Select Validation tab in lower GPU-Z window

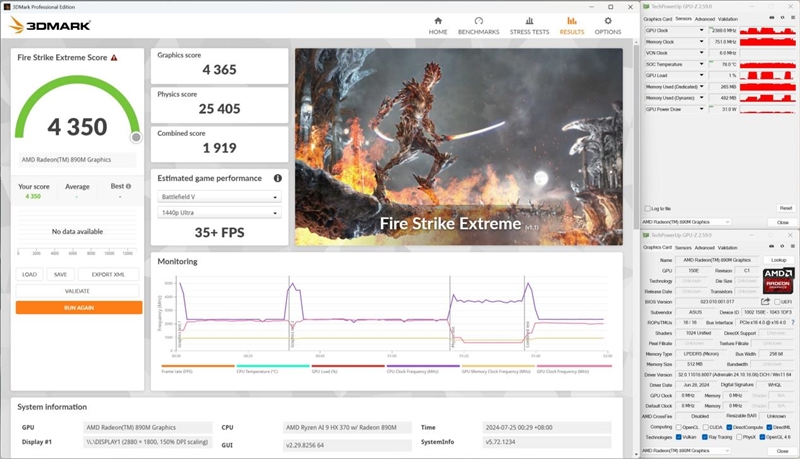click(x=728, y=248)
